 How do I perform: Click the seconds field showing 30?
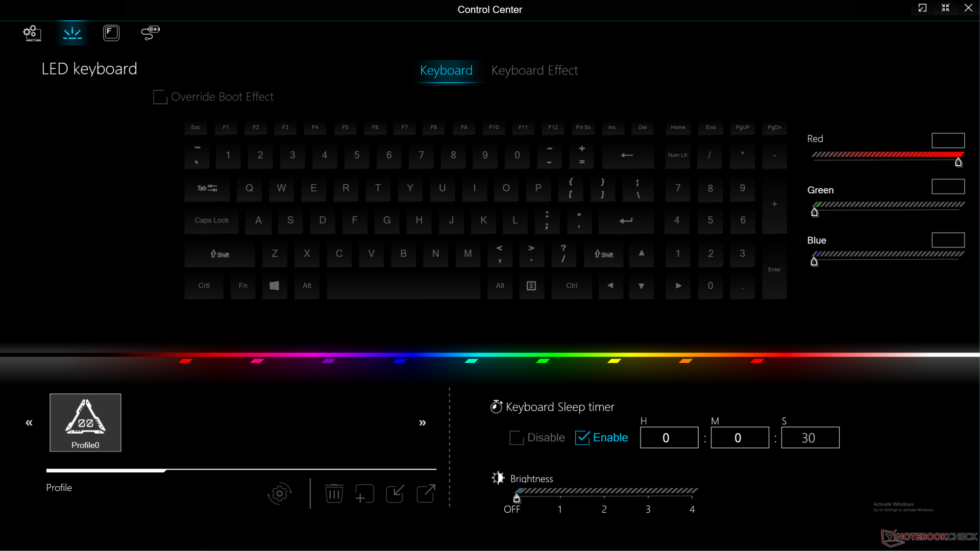[x=810, y=438]
